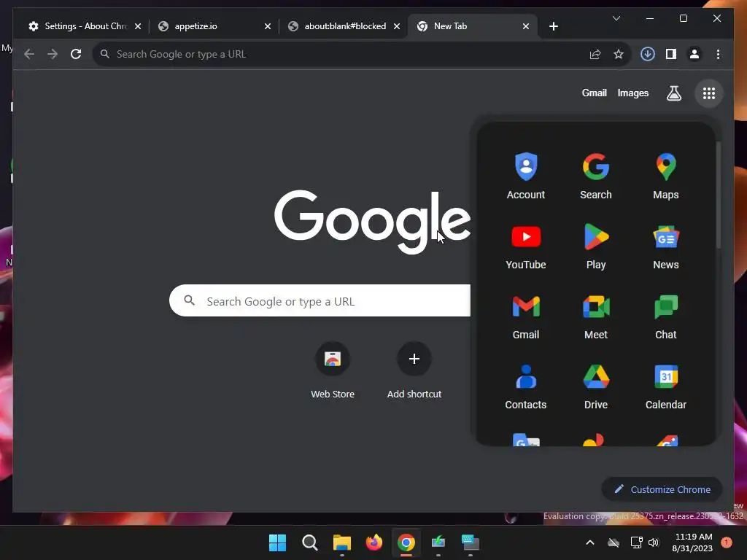Open File Explorer from the taskbar
The width and height of the screenshot is (747, 560).
(x=341, y=542)
